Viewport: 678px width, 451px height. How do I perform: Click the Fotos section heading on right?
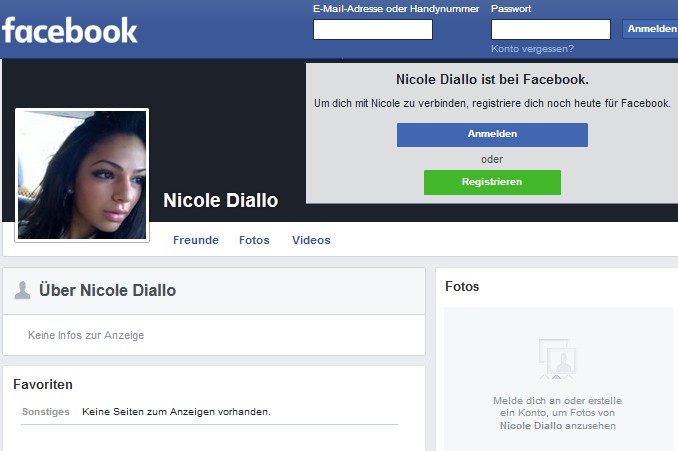462,286
